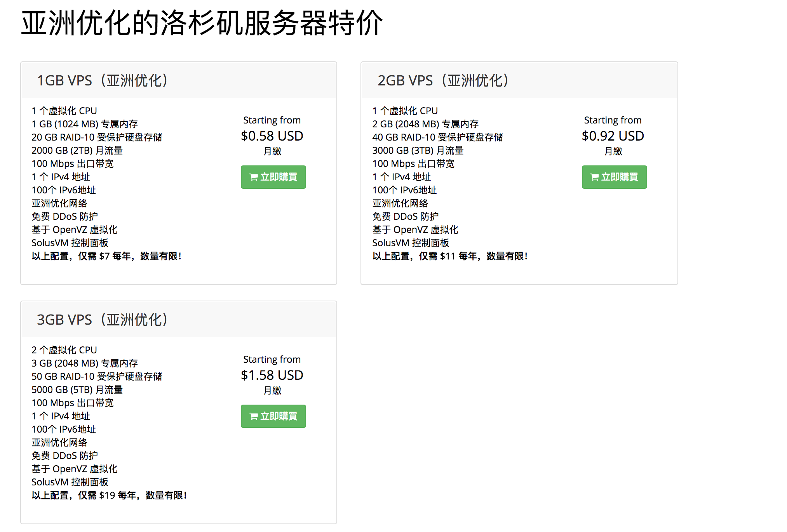Click 40 GB RAID-10 受保护硬盘存储 line
Image resolution: width=787 pixels, height=532 pixels.
click(438, 137)
